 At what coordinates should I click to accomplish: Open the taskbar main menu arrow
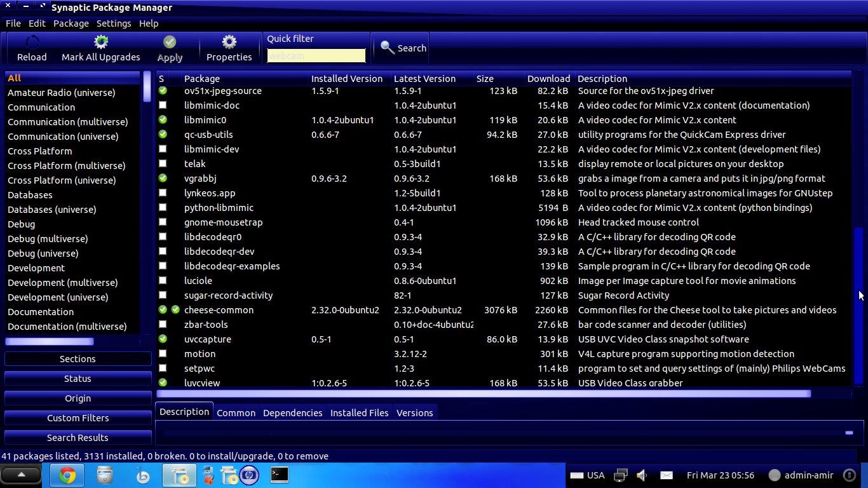(x=21, y=475)
